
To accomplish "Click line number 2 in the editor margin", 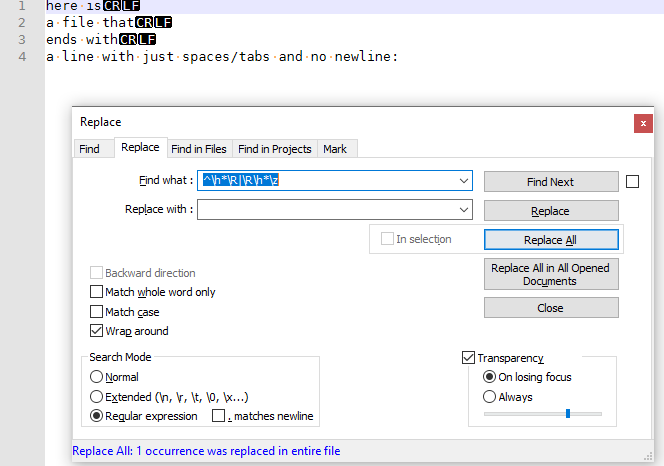I will (x=22, y=22).
